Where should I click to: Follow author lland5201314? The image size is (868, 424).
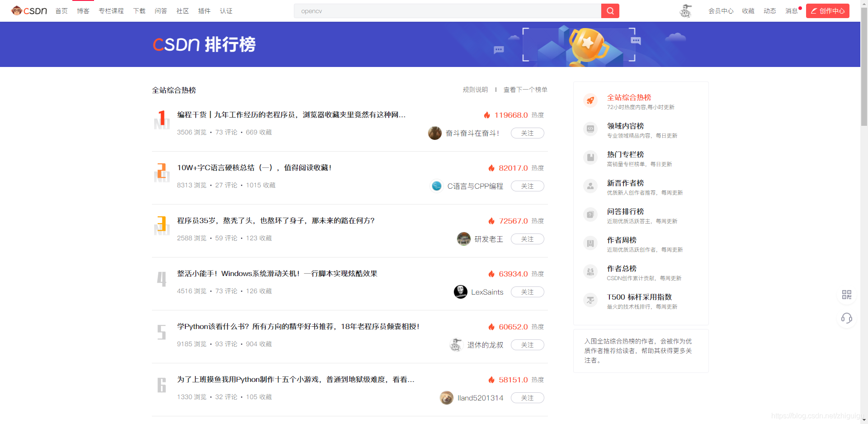(528, 398)
